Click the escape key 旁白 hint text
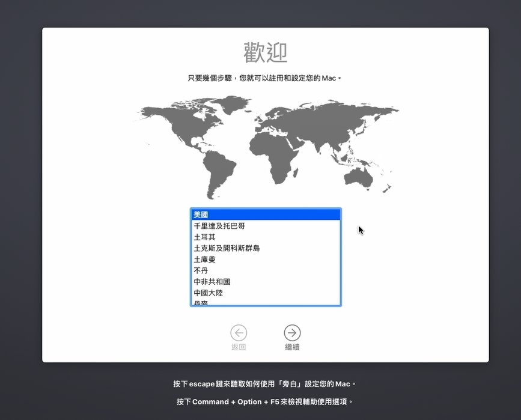Image resolution: width=521 pixels, height=420 pixels. pyautogui.click(x=265, y=384)
